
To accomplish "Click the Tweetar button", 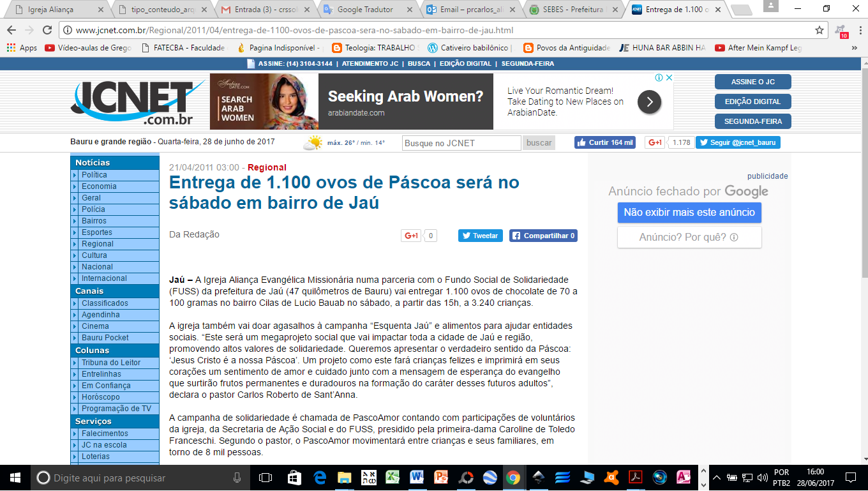I will (480, 236).
